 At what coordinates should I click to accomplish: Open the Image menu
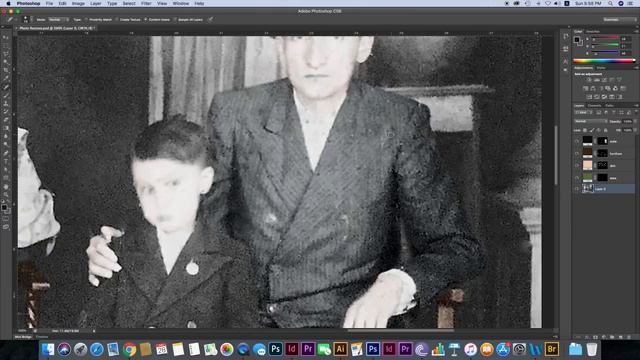click(x=78, y=3)
